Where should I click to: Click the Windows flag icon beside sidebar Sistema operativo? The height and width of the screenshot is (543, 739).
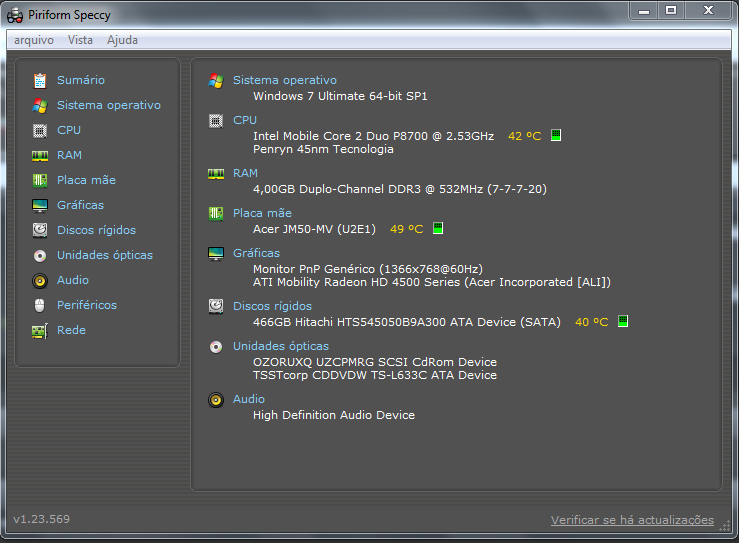[x=40, y=106]
